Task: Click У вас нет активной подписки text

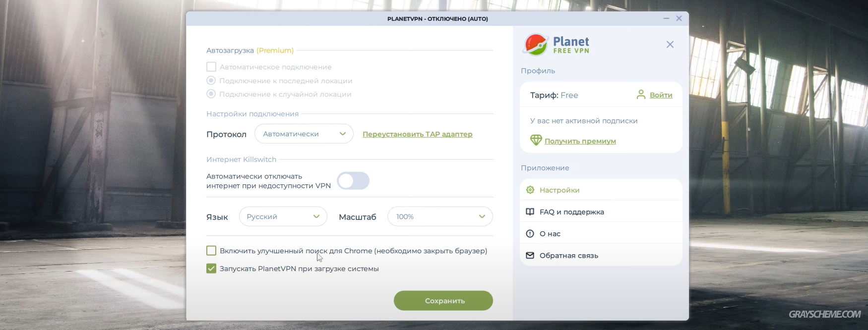Action: [x=584, y=121]
